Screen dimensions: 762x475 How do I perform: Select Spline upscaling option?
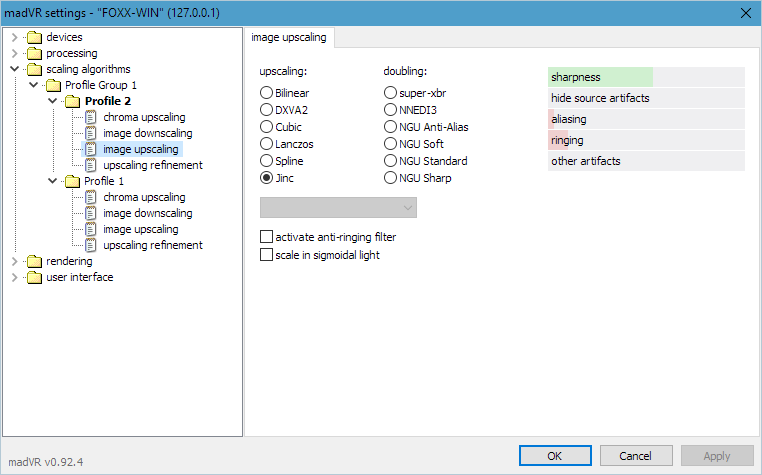point(266,160)
